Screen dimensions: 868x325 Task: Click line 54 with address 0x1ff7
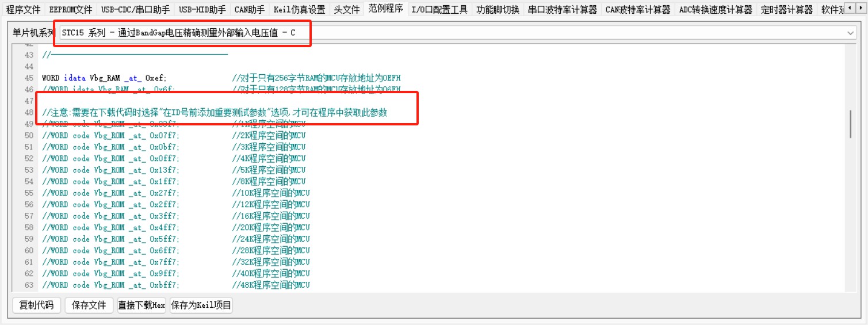110,181
